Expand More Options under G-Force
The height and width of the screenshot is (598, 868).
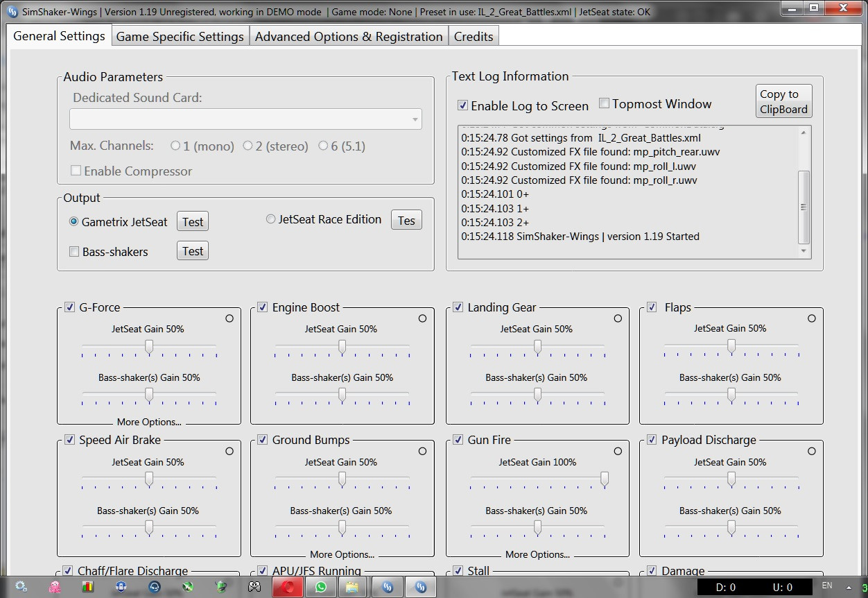tap(149, 422)
